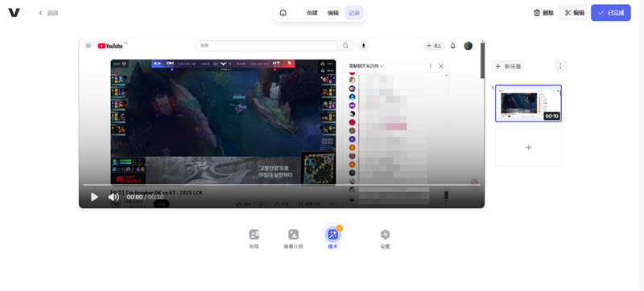The width and height of the screenshot is (644, 291).
Task: Click the empty plus card below scene 1
Action: coord(529,148)
